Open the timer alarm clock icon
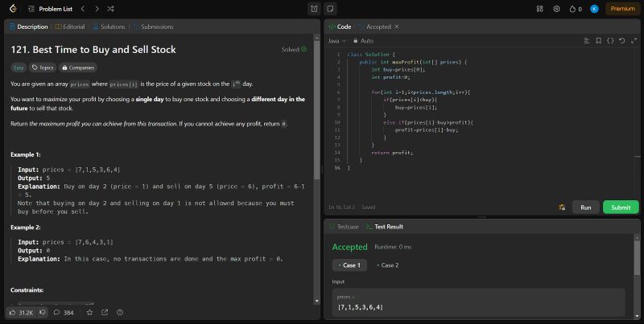This screenshot has width=644, height=324. pos(314,9)
